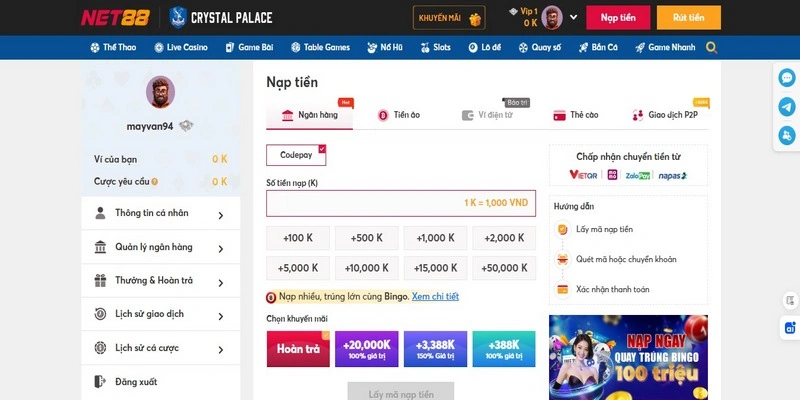Add +5,000 K to deposit amount
Image resolution: width=800 pixels, height=400 pixels.
tap(298, 268)
